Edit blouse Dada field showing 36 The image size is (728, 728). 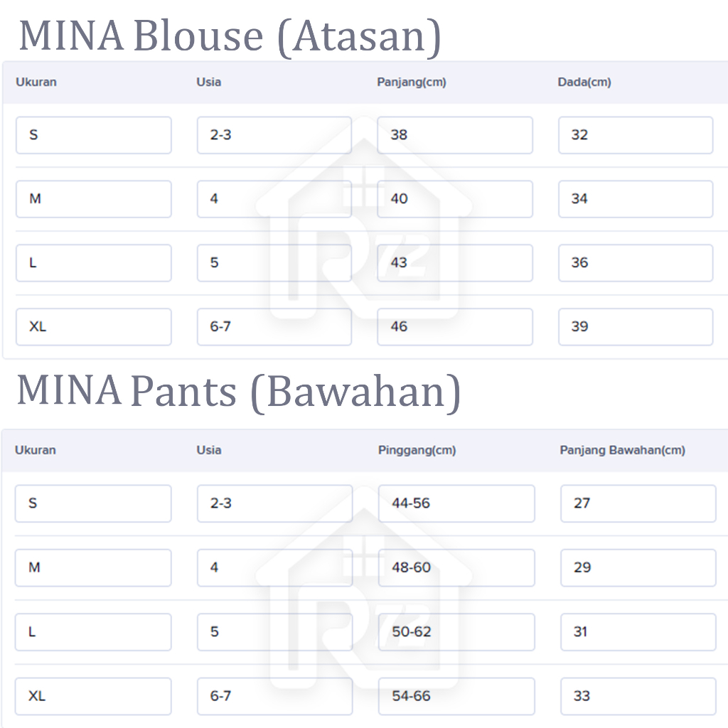635,263
